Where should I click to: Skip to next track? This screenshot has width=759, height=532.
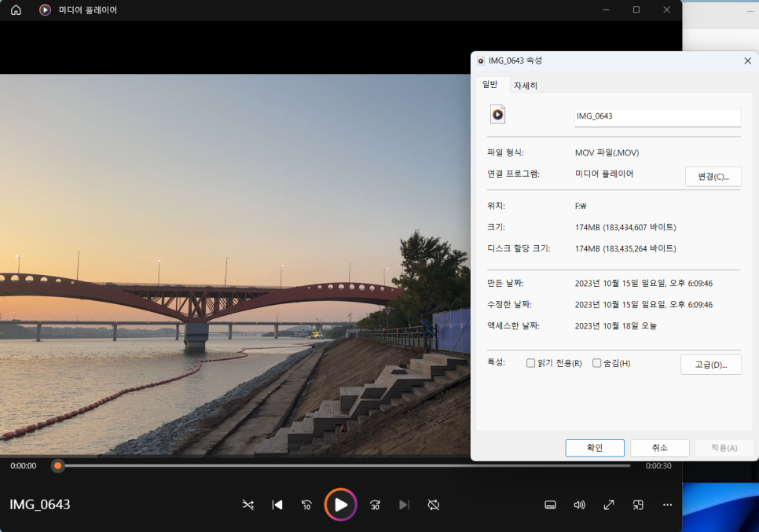pyautogui.click(x=404, y=505)
